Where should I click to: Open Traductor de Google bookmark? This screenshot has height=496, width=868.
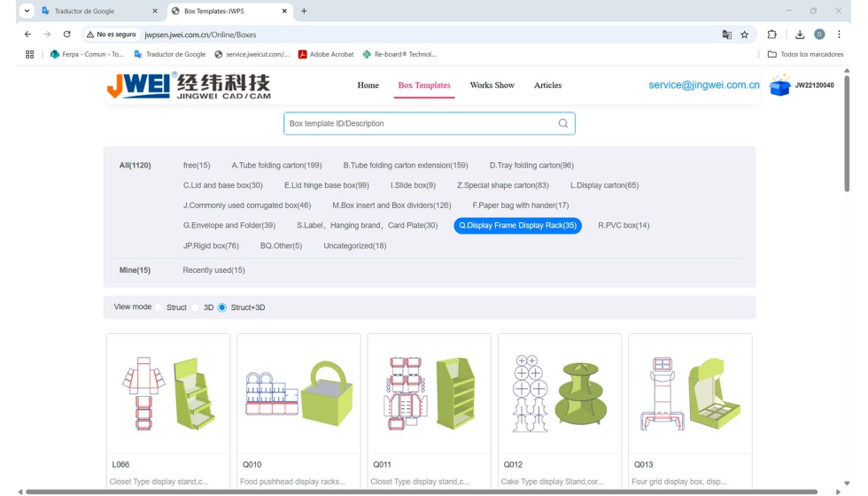point(170,54)
